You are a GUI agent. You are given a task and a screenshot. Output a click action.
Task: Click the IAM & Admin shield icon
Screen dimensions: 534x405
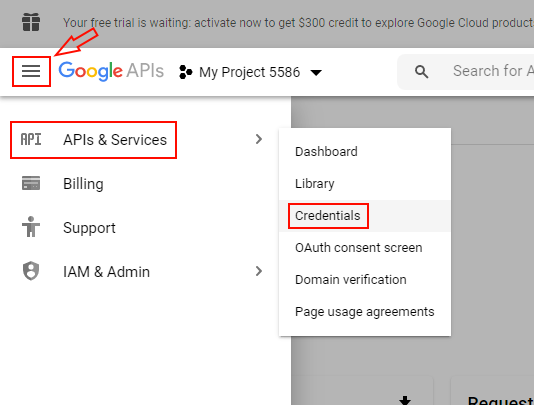[x=31, y=271]
